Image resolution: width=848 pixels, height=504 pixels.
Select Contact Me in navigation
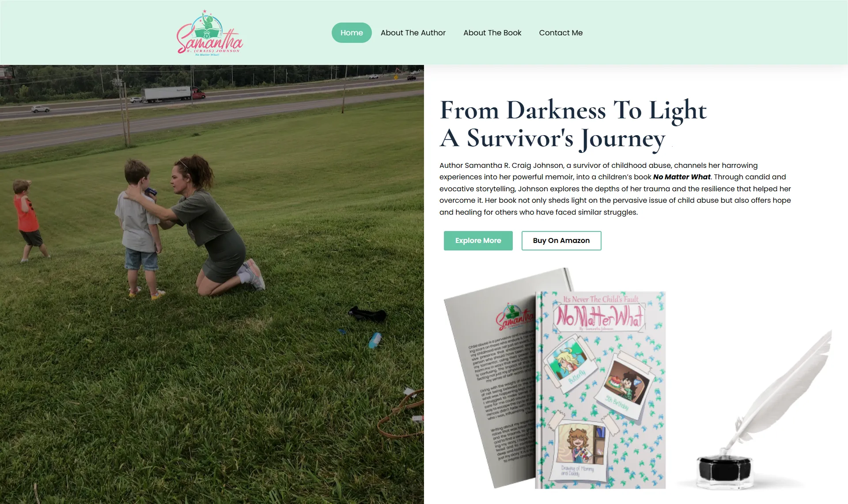tap(560, 33)
